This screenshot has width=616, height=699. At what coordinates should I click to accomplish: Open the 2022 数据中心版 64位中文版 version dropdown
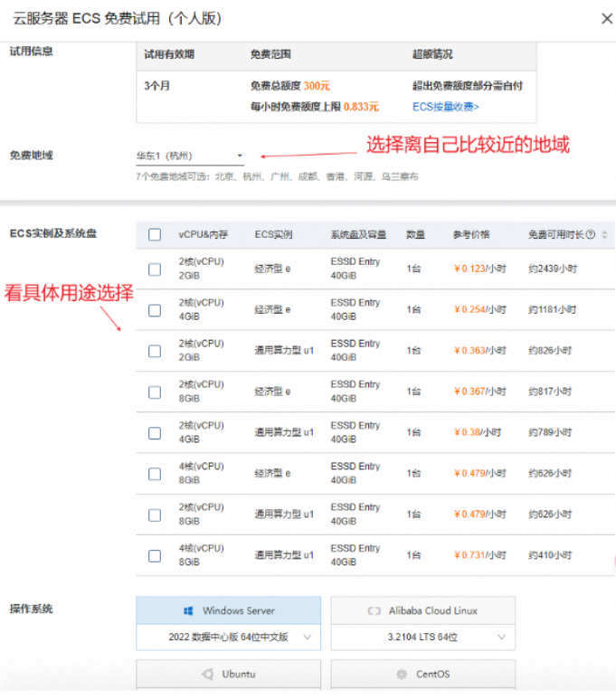pos(228,637)
